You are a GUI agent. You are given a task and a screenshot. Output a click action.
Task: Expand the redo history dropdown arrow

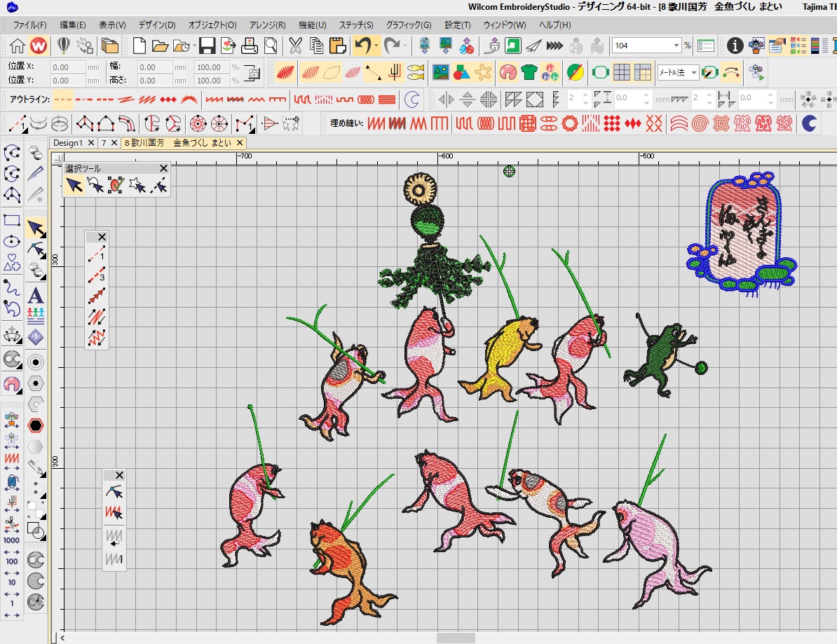coord(404,46)
